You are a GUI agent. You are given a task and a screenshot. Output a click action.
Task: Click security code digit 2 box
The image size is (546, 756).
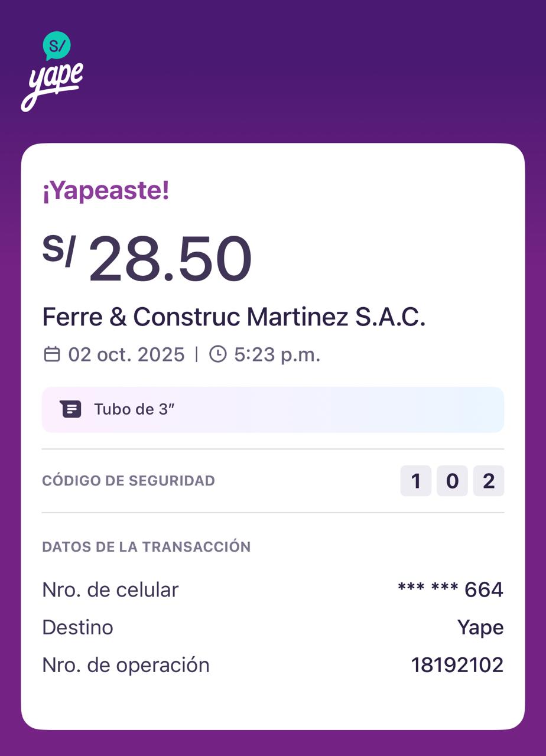[489, 481]
